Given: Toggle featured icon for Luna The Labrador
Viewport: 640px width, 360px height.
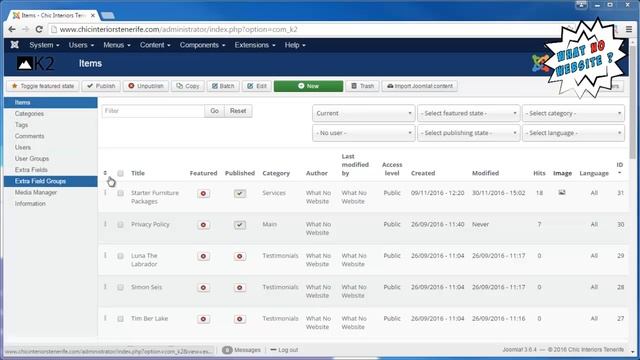Looking at the screenshot, I should click(x=203, y=256).
